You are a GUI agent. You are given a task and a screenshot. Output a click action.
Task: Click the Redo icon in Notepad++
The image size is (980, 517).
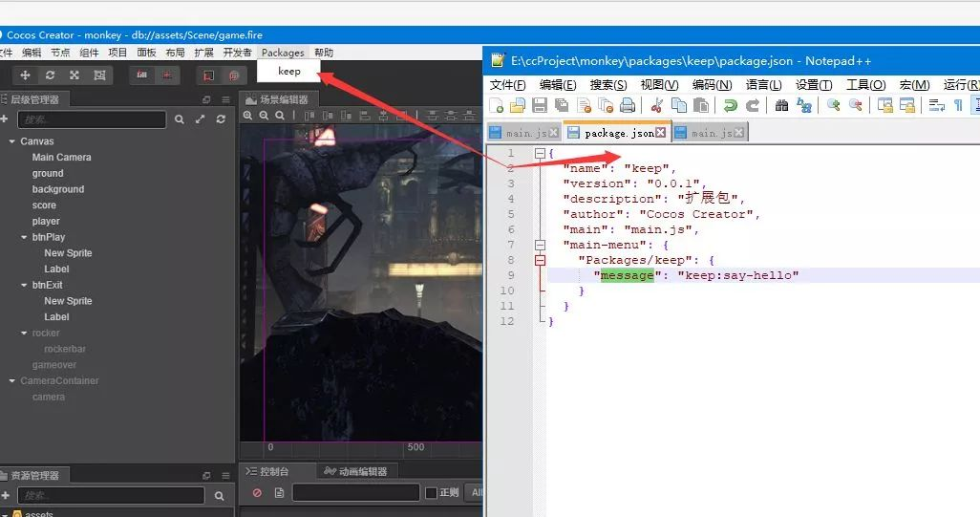(x=753, y=105)
